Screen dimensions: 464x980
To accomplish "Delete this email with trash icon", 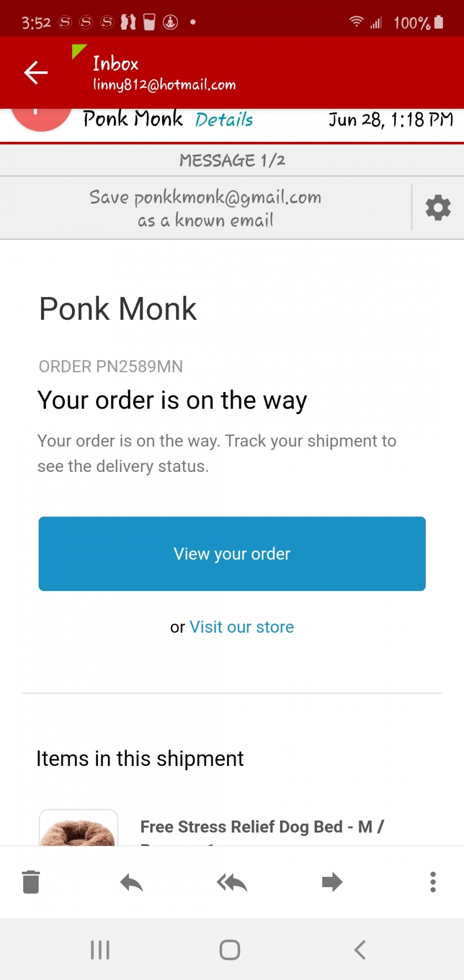I will [x=31, y=881].
